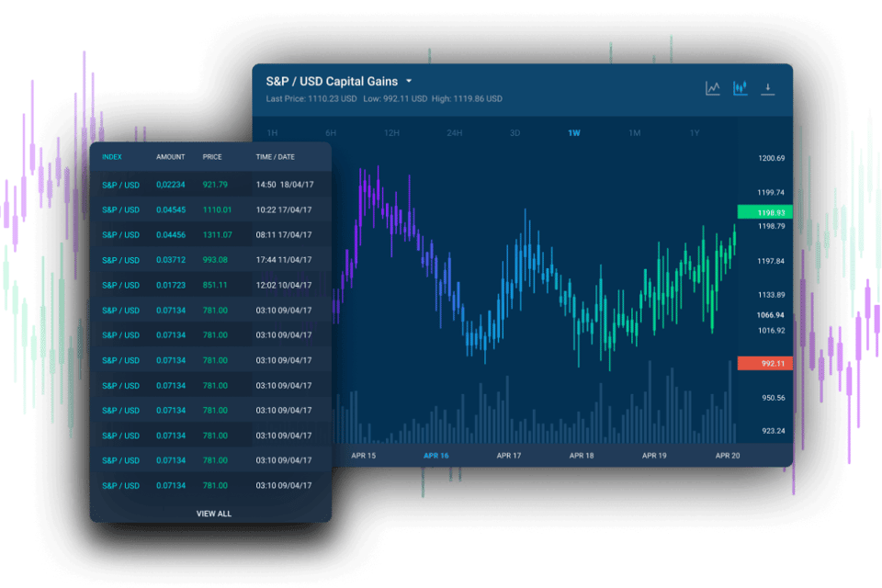Select the green 1198.93 price marker

pyautogui.click(x=765, y=212)
